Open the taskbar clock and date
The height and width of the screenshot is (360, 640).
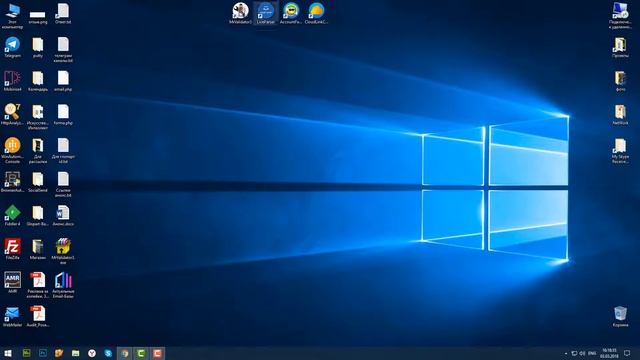(609, 353)
